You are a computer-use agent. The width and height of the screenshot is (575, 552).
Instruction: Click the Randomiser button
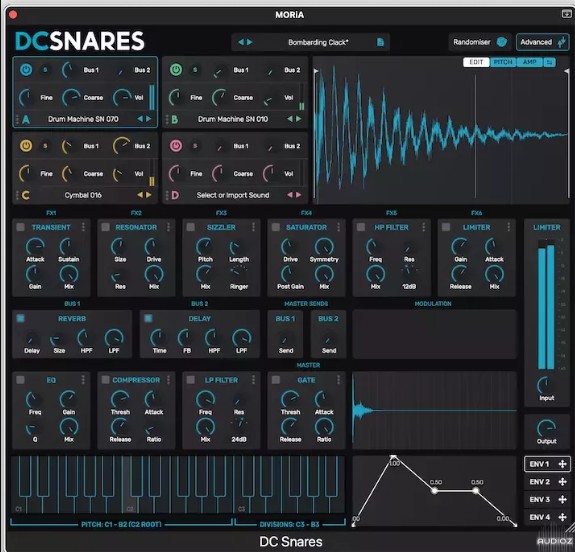[x=480, y=42]
